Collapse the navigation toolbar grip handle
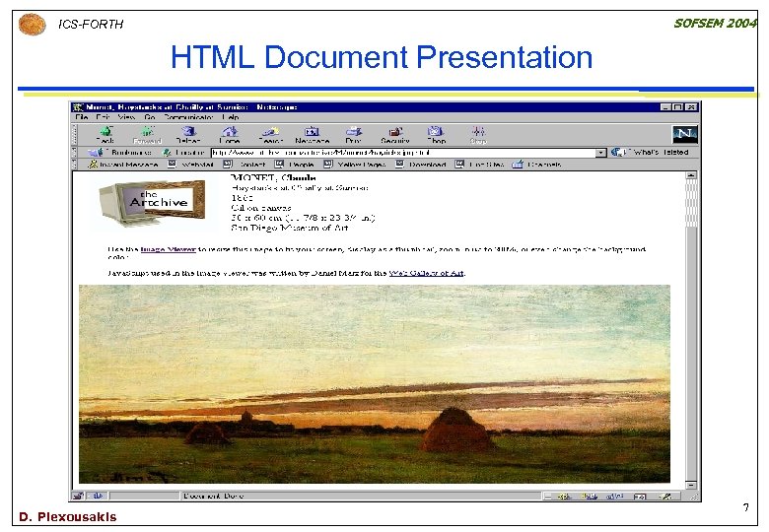The width and height of the screenshot is (769, 532). 76,135
